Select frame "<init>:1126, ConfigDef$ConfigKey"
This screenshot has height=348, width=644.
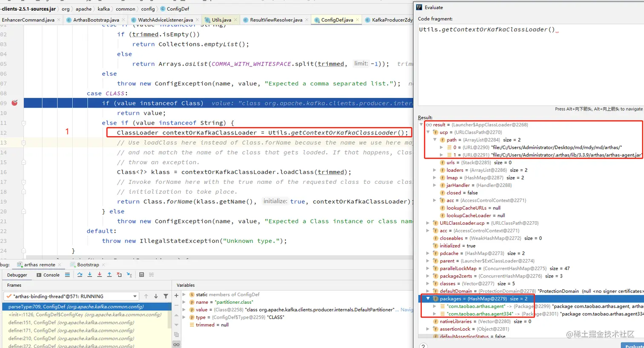click(85, 314)
